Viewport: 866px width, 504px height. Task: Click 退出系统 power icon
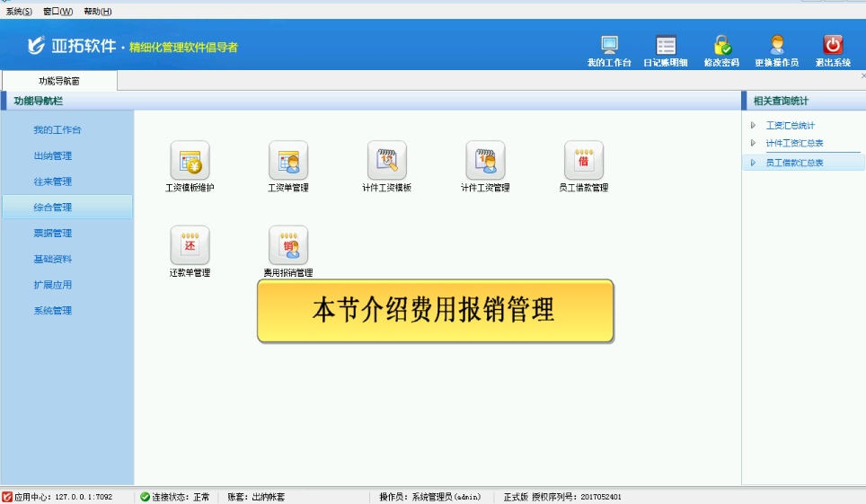pos(833,46)
